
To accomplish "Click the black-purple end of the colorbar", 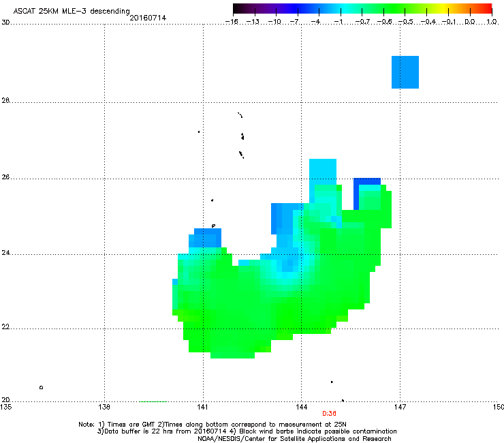I will click(240, 8).
